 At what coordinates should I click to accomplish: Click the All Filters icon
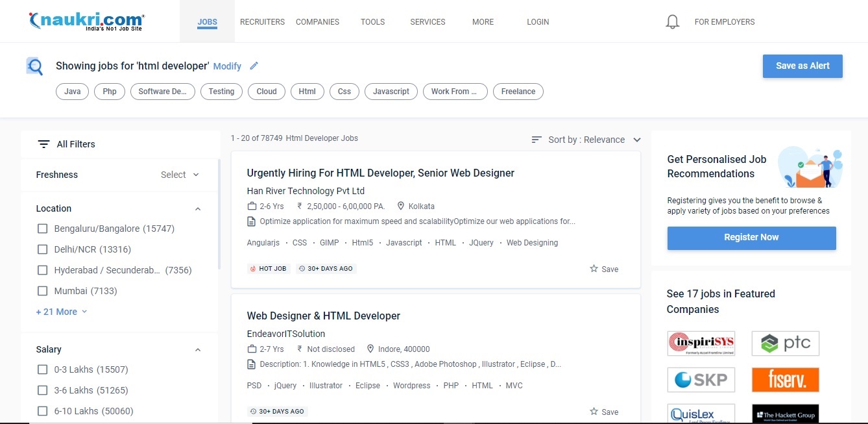pyautogui.click(x=43, y=144)
